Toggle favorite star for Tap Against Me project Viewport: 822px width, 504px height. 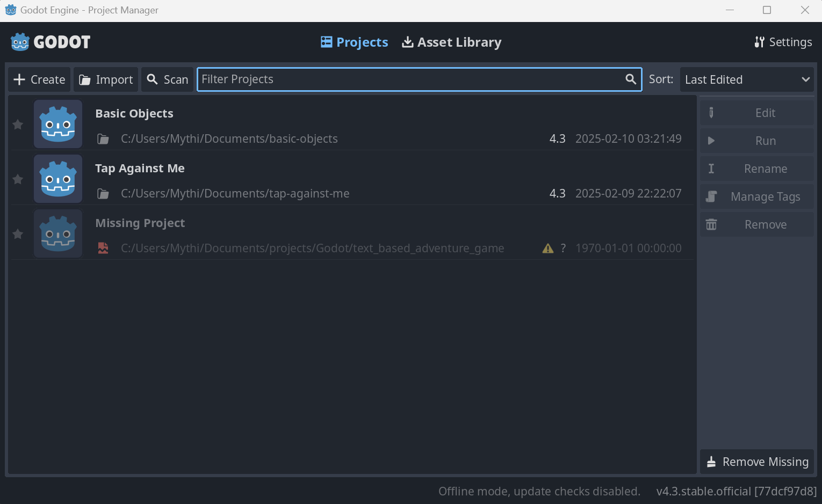[18, 179]
